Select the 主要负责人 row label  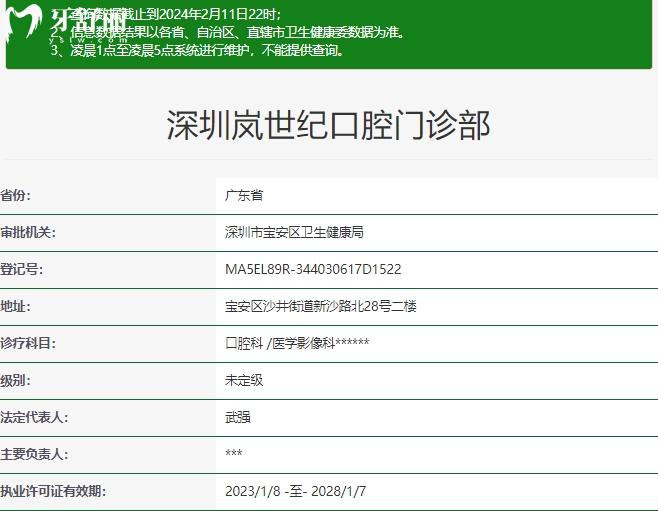click(34, 454)
